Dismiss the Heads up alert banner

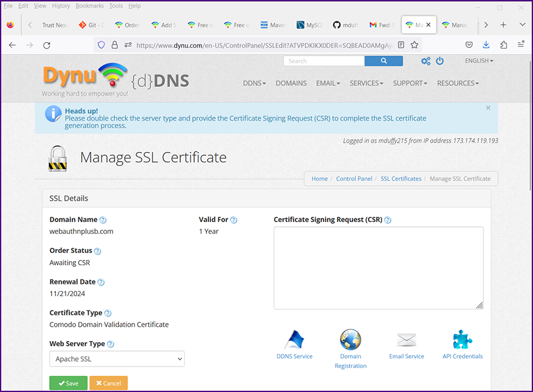[488, 108]
